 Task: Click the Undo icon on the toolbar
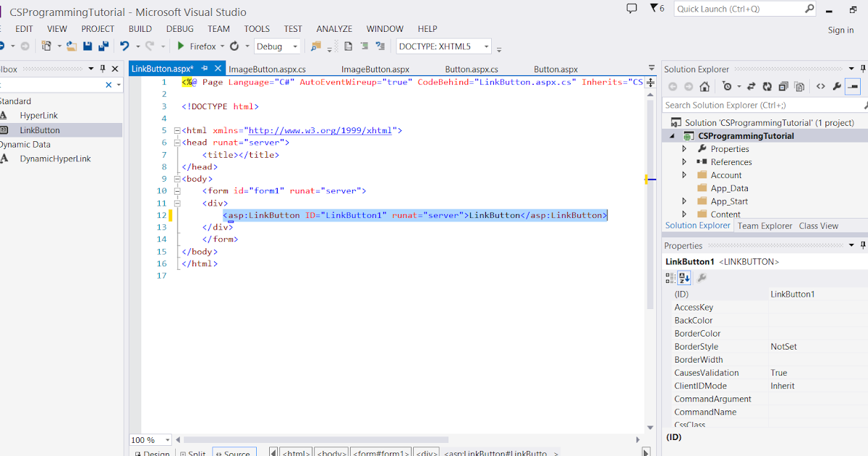(x=124, y=45)
